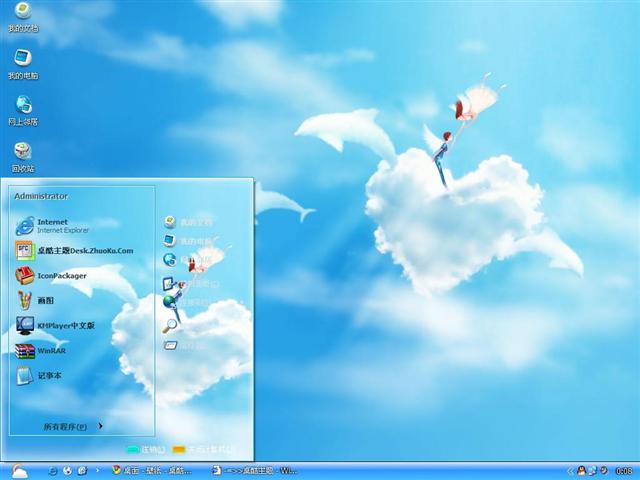640x480 pixels.
Task: Click the network tray icon
Action: [592, 471]
